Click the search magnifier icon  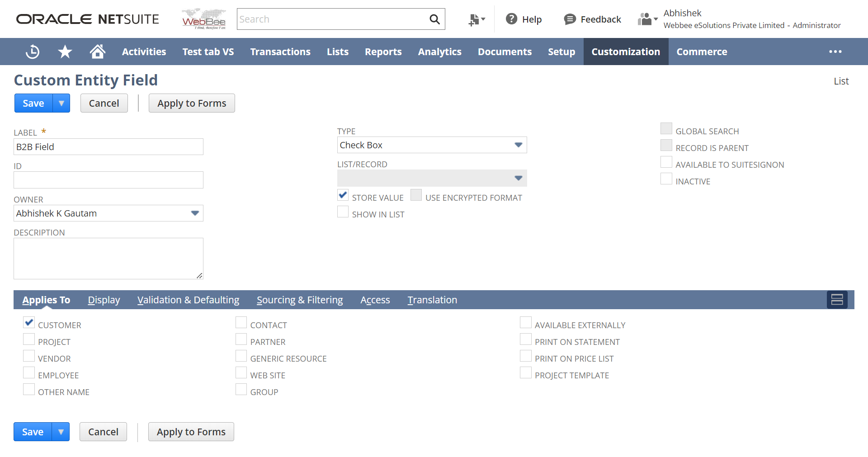tap(434, 19)
